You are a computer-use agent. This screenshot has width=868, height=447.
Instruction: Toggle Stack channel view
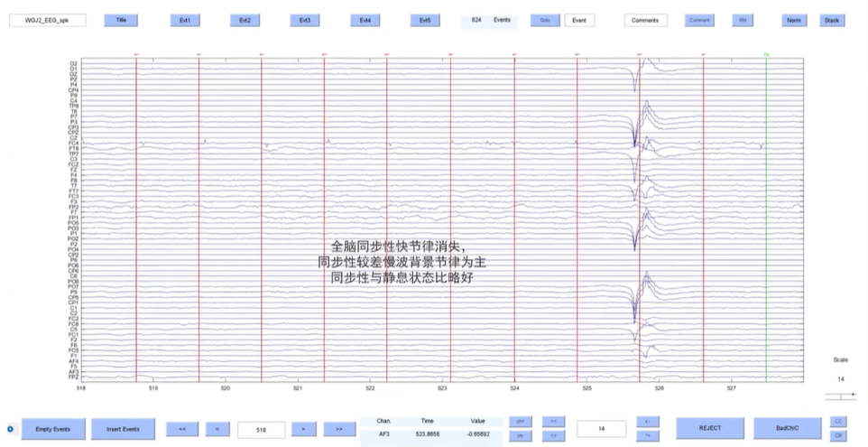(x=831, y=20)
